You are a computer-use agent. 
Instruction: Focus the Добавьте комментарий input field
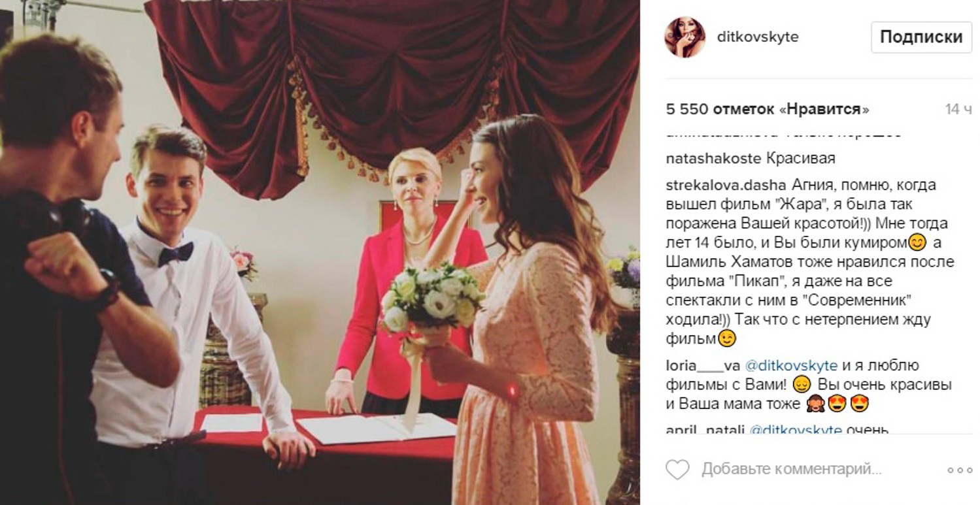click(x=792, y=469)
